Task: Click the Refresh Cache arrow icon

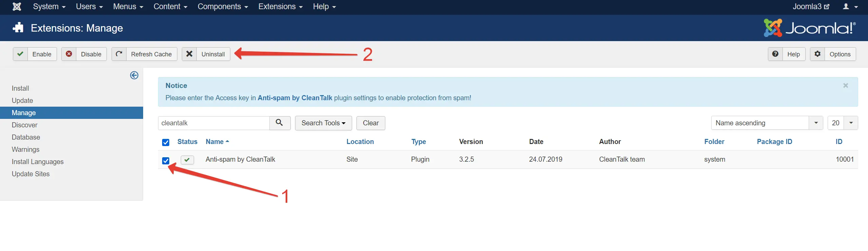Action: (119, 54)
